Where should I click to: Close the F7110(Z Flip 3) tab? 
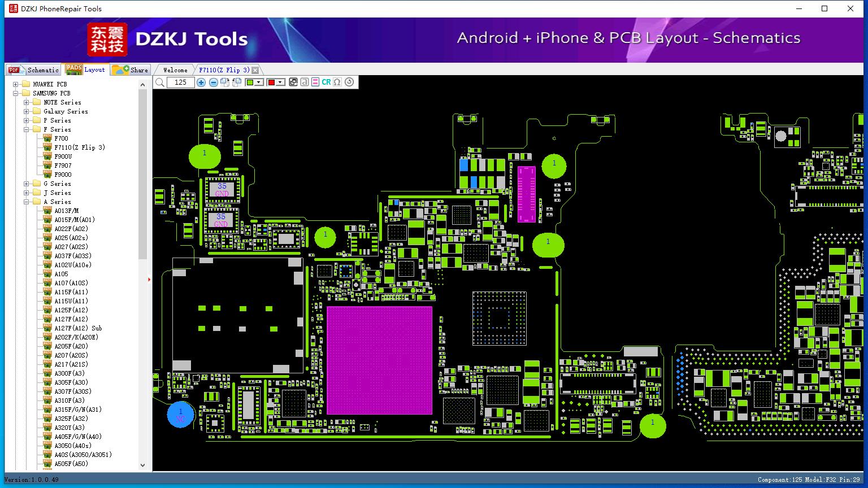coord(255,70)
